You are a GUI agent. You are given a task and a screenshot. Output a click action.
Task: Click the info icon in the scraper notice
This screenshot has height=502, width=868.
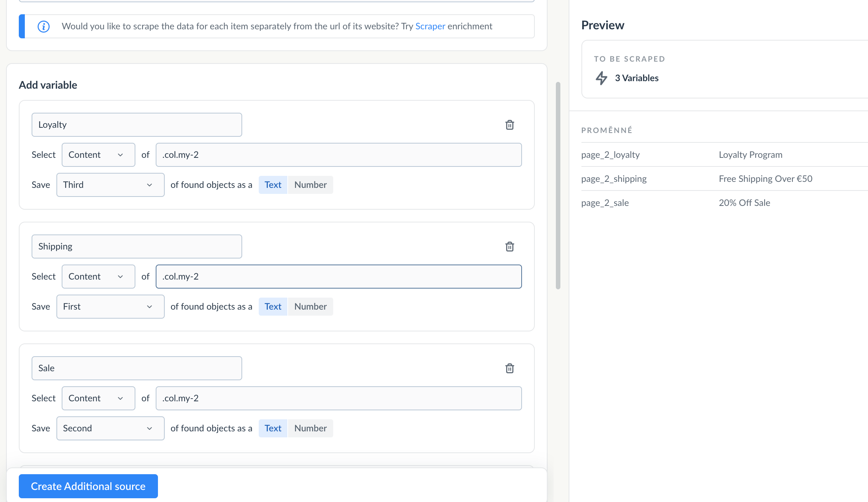tap(44, 26)
